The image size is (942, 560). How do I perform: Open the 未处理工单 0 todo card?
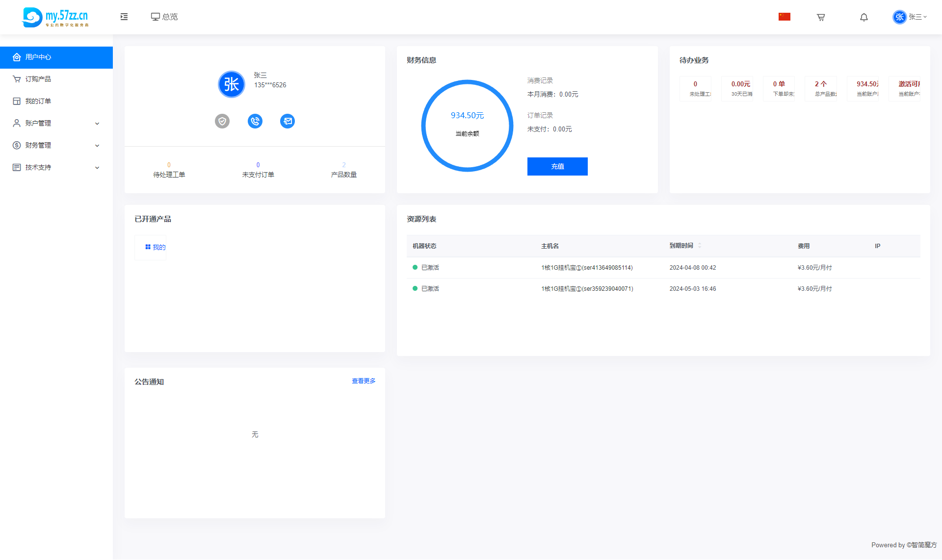(695, 89)
